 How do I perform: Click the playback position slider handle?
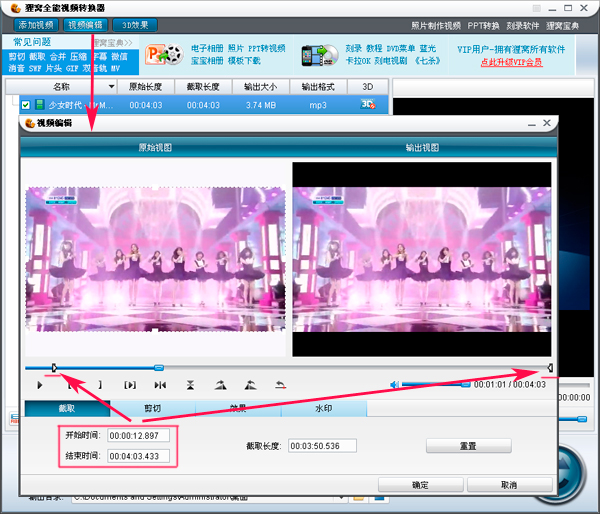[159, 368]
